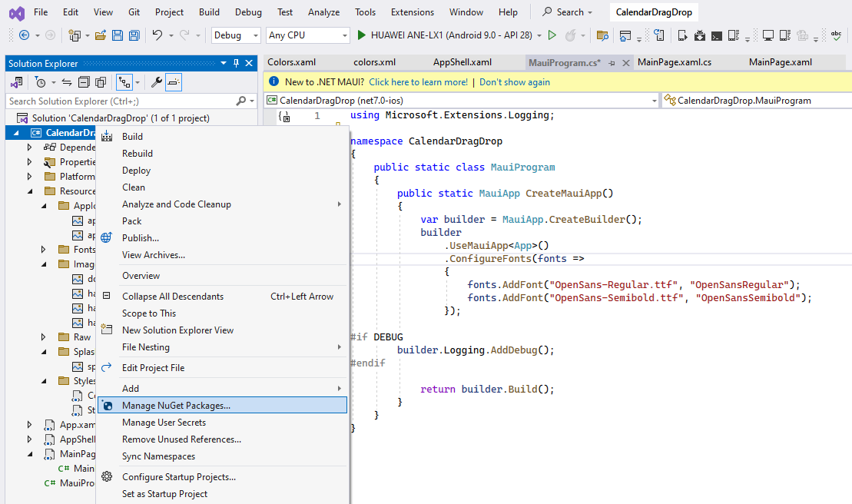
Task: Click HUAWEI ANE-LX1 run target button
Action: pyautogui.click(x=451, y=35)
